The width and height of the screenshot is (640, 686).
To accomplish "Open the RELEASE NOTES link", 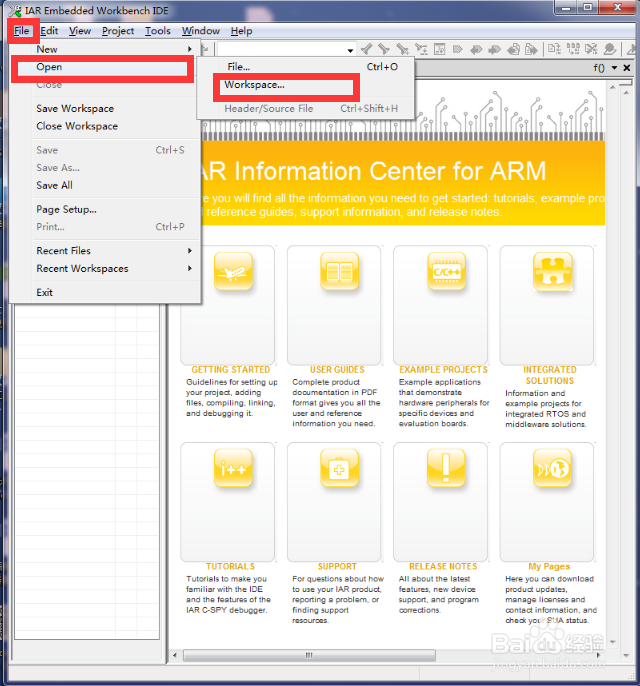I will coord(443,567).
